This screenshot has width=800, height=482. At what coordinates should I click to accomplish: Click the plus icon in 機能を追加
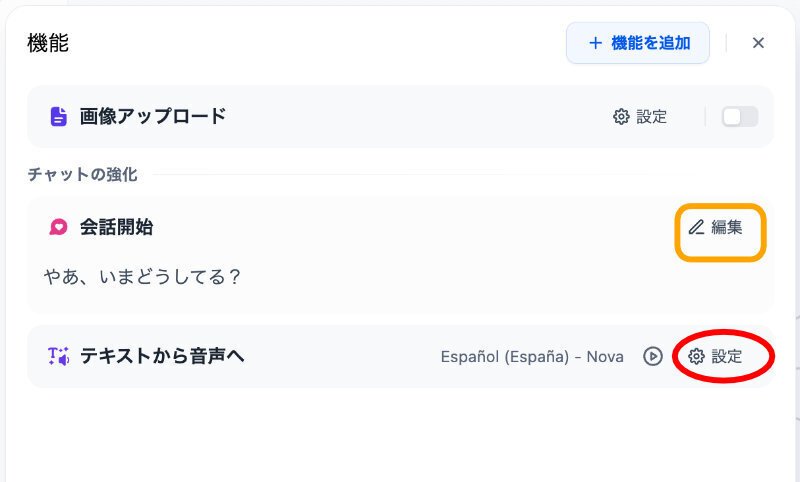pyautogui.click(x=595, y=43)
